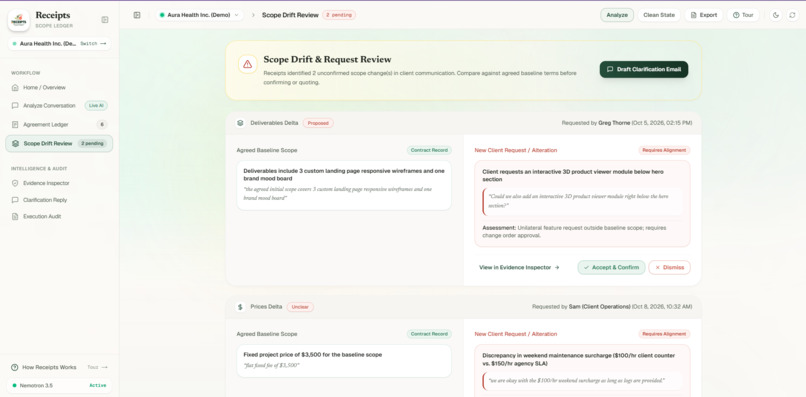The height and width of the screenshot is (397, 806).
Task: Open Aura Health Inc. (Demo) dropdown in top bar
Action: (200, 15)
